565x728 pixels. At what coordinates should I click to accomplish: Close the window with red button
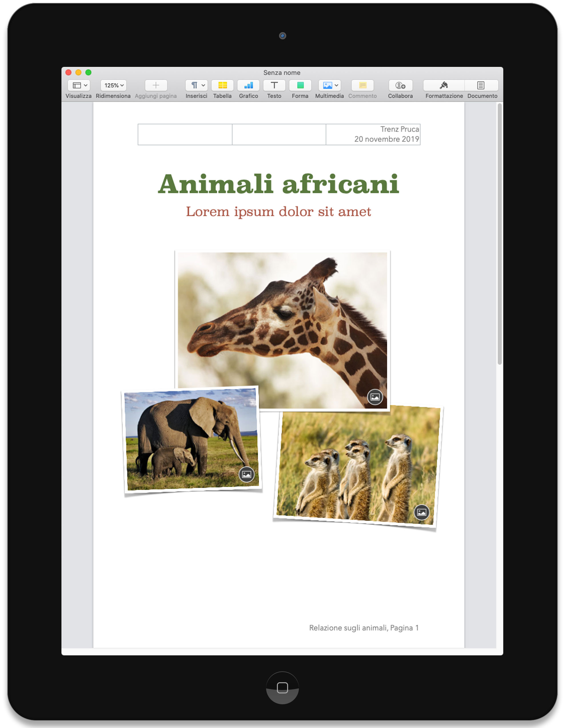point(69,72)
